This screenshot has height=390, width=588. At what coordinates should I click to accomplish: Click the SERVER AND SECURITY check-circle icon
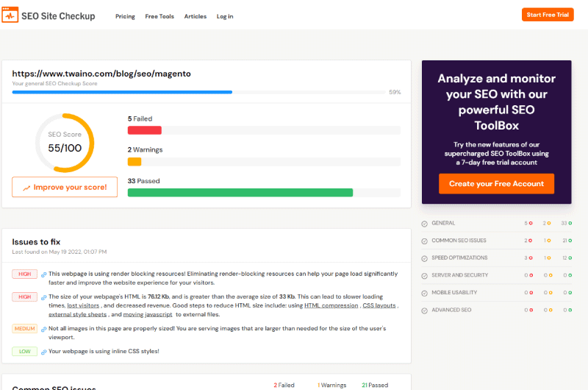425,276
